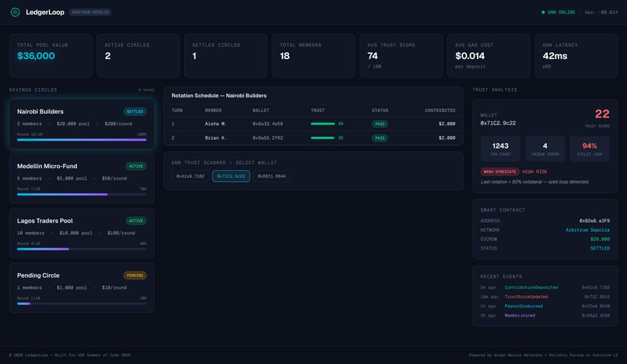The height and width of the screenshot is (364, 627).
Task: Click the SETTLED badge on Nairobi Builders
Action: [x=135, y=111]
